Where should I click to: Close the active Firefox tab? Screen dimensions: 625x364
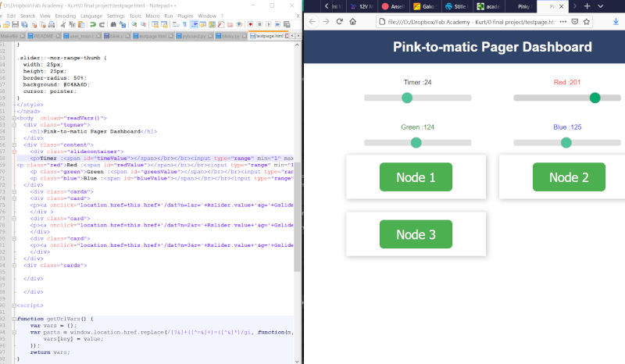(561, 6)
